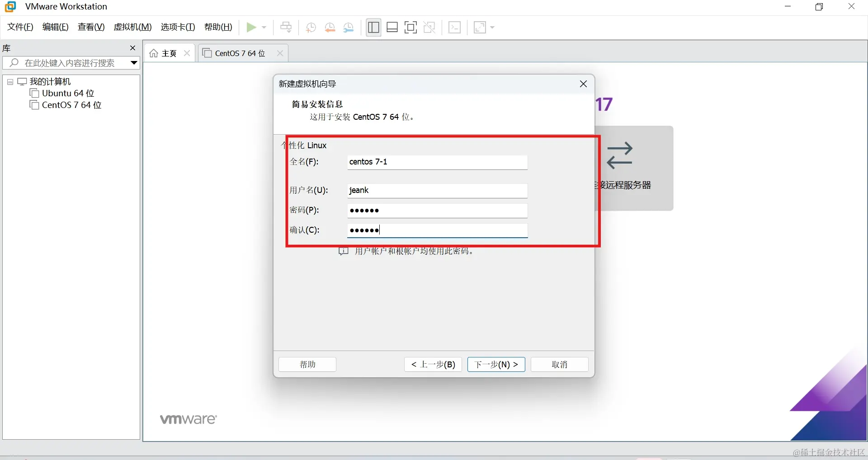Click the 密码(P) password field
Image resolution: width=868 pixels, height=460 pixels.
pyautogui.click(x=437, y=211)
